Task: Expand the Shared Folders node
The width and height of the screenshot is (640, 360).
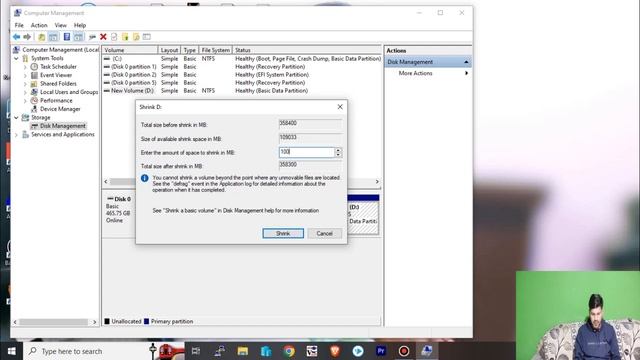Action: point(25,84)
